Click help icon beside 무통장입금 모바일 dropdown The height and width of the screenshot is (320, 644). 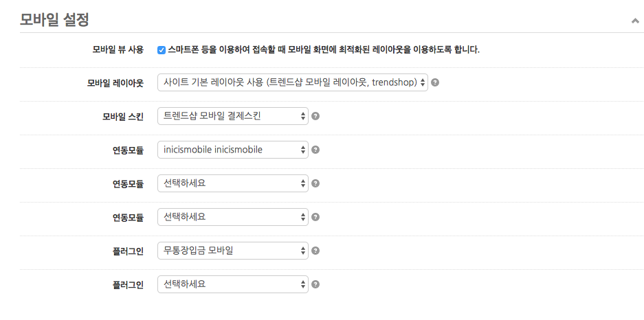pyautogui.click(x=315, y=251)
